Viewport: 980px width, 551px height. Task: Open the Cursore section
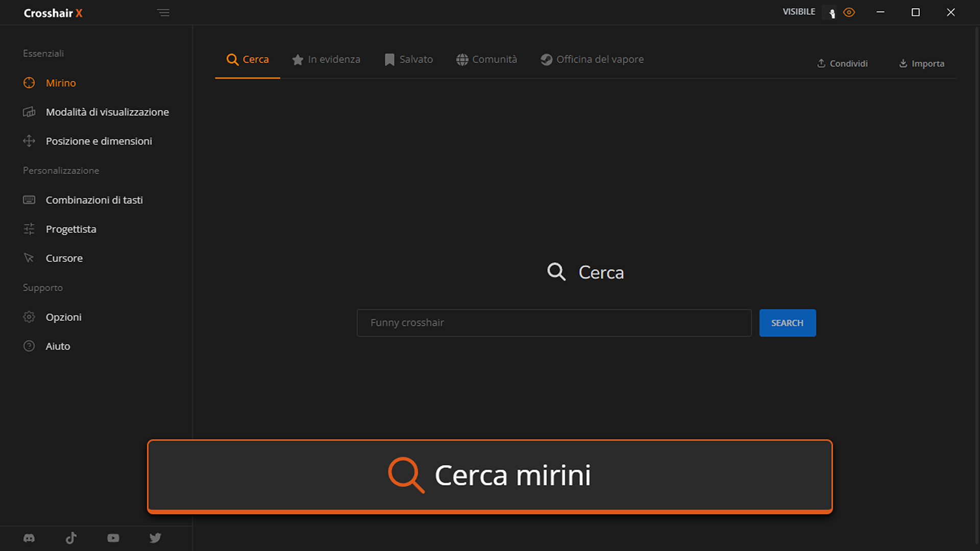coord(53,258)
